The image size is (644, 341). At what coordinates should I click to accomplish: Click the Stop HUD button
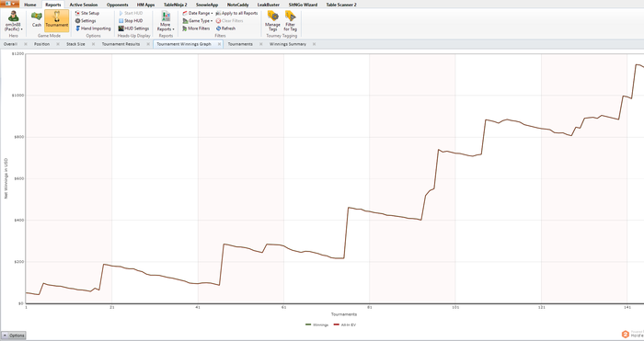[131, 20]
